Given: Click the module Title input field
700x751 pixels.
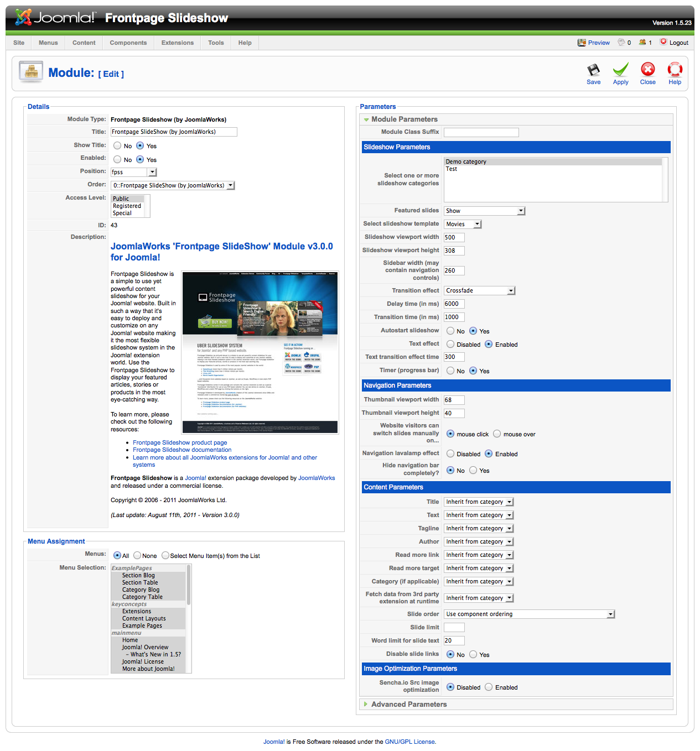Looking at the screenshot, I should tap(174, 132).
